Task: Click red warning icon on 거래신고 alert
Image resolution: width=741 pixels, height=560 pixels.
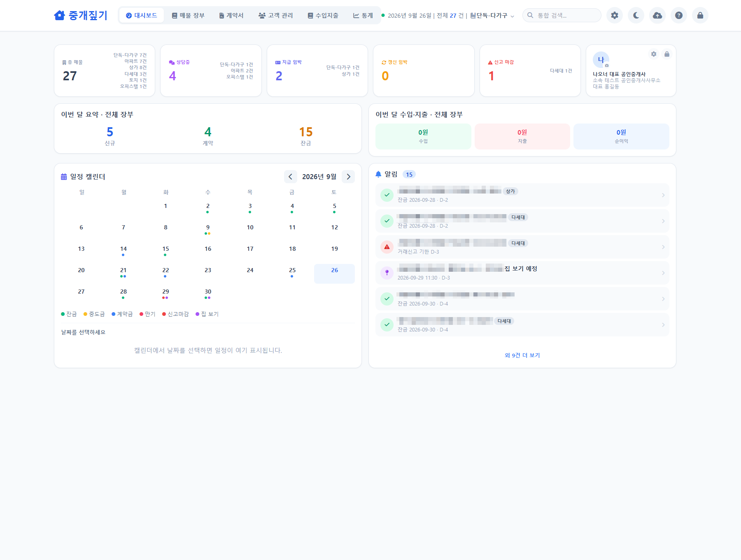Action: [x=387, y=247]
